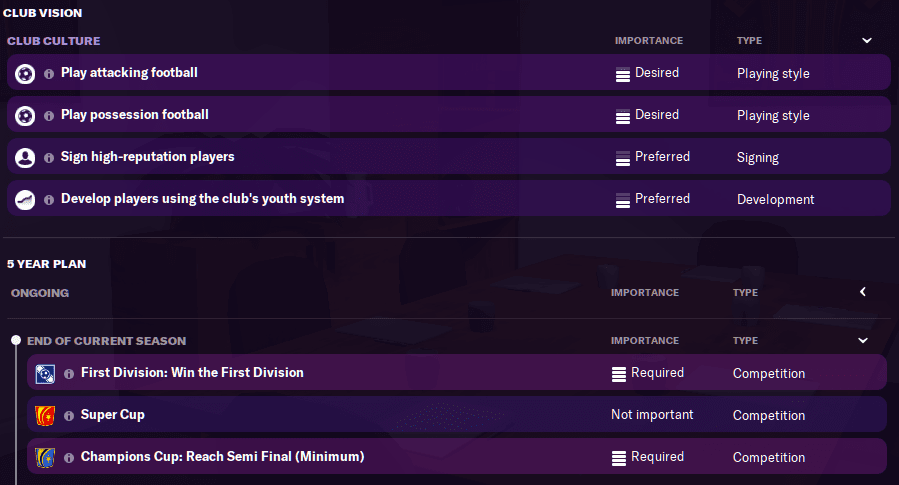Image resolution: width=899 pixels, height=485 pixels.
Task: Expand the Ongoing section arrow
Action: pos(863,293)
